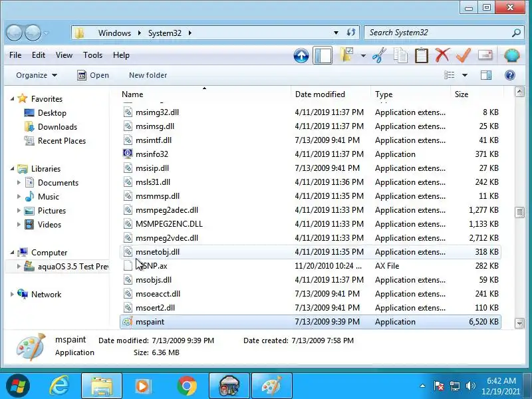
Task: Toggle the navigation pane layout icon
Action: (323, 55)
